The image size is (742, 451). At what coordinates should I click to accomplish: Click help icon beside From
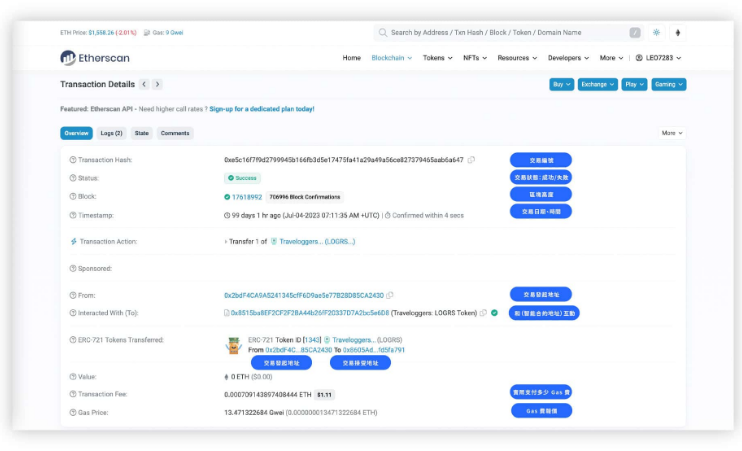click(x=73, y=295)
